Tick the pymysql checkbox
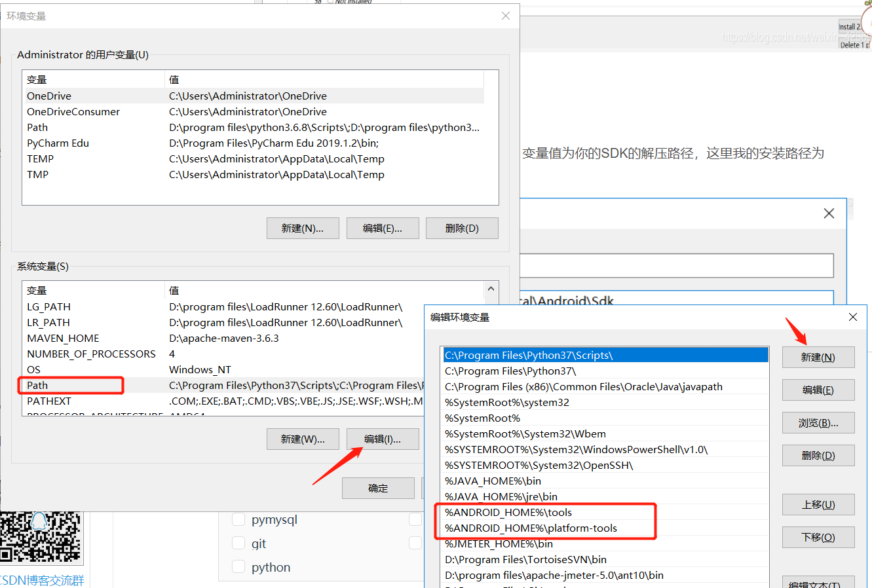The height and width of the screenshot is (588, 872). 239,520
